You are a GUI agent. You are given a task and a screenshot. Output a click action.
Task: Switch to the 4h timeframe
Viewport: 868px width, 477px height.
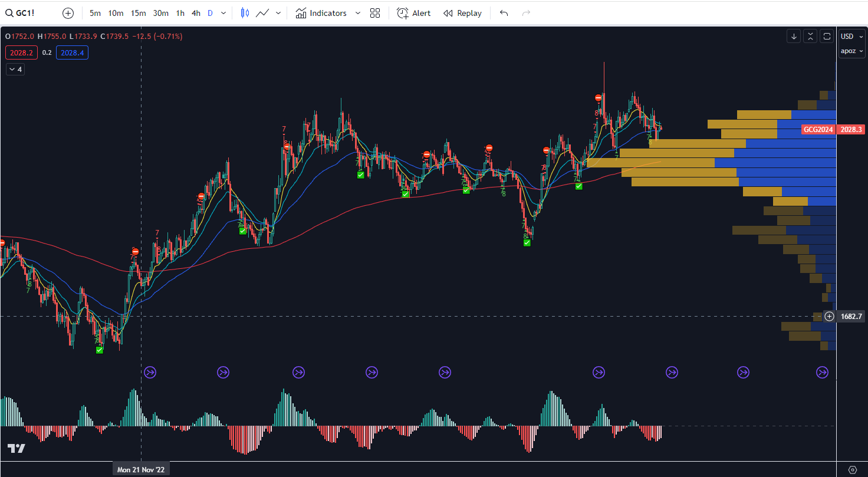196,13
